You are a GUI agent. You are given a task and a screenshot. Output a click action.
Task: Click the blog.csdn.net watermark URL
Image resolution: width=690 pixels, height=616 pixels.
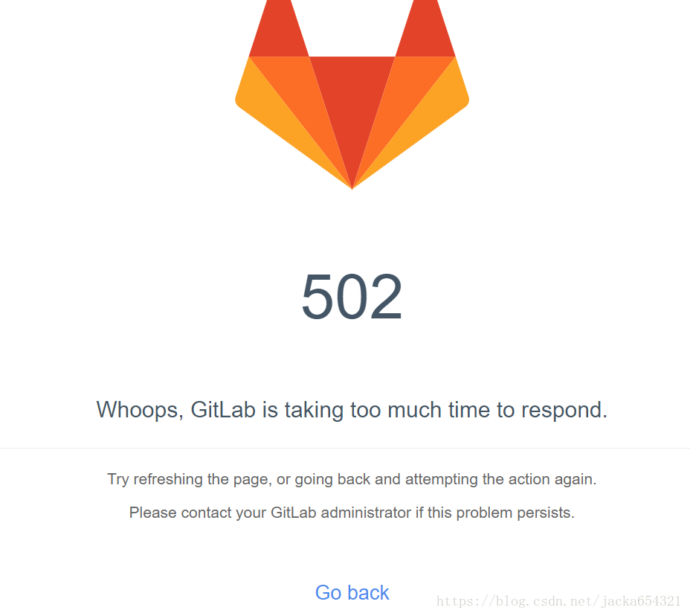point(559,601)
